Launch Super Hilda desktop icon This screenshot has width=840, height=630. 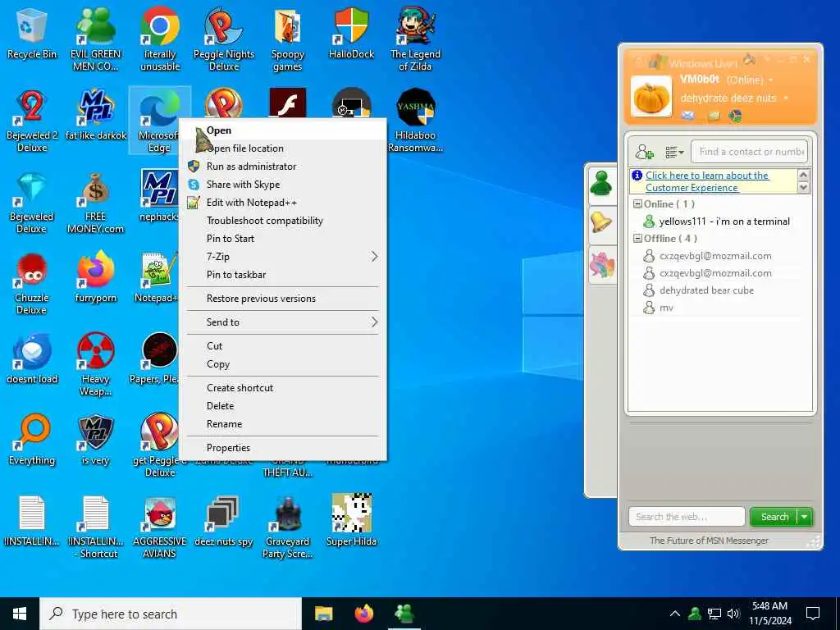pyautogui.click(x=351, y=521)
